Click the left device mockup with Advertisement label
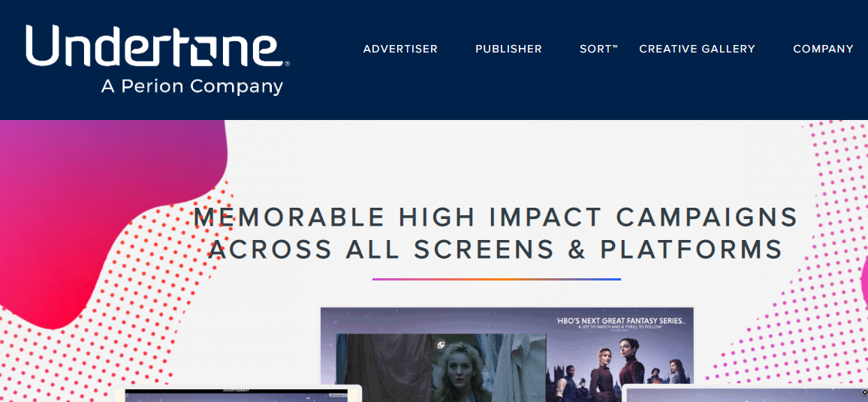Screen dimensions: 868x402 [x=237, y=394]
